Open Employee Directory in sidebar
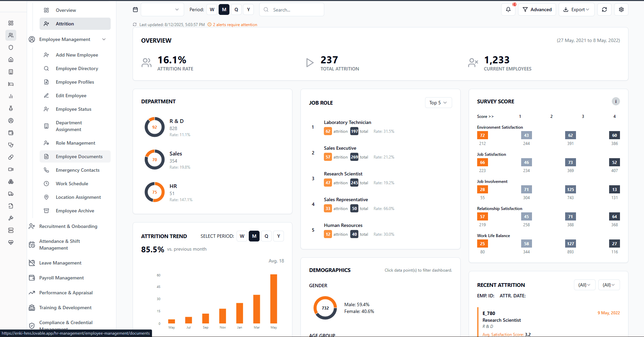 click(77, 68)
